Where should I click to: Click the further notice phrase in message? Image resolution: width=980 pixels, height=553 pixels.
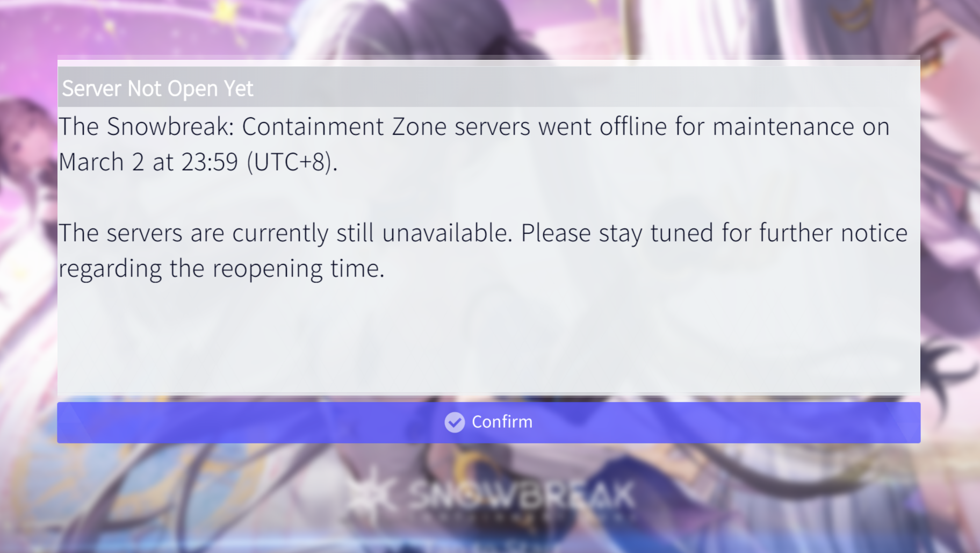click(833, 233)
